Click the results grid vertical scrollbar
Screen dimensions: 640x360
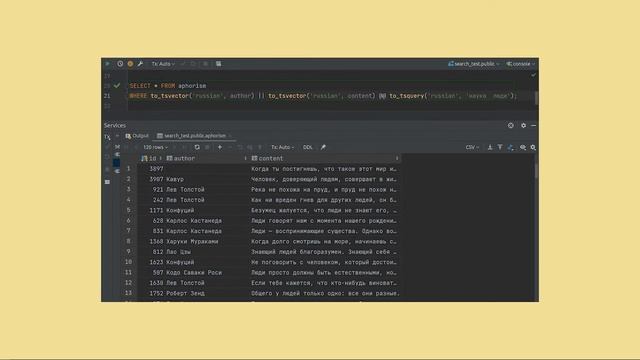pos(536,171)
